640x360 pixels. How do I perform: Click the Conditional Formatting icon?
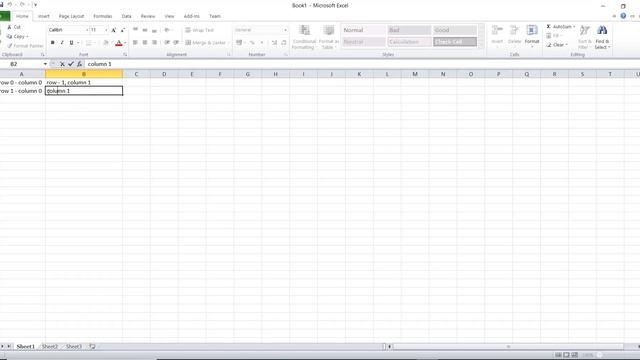point(304,31)
